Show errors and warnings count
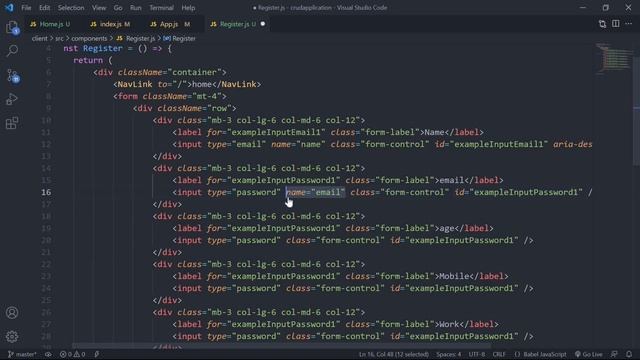 pos(73,354)
